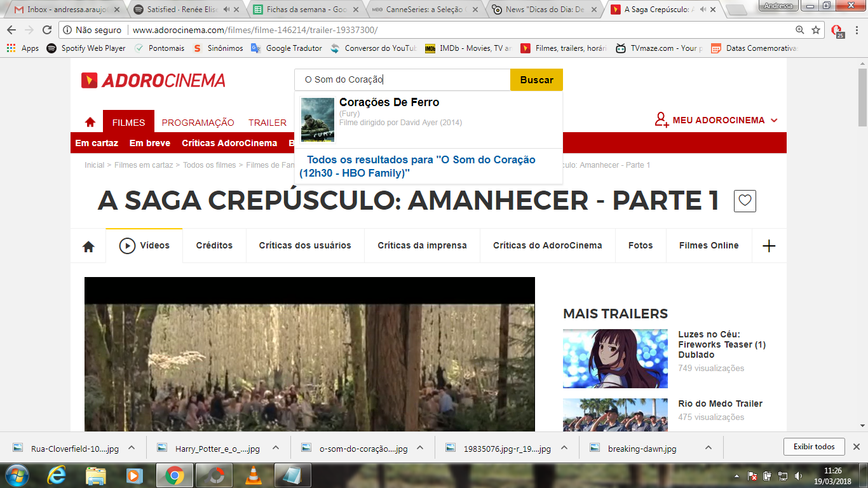The height and width of the screenshot is (488, 868).
Task: Bookmark the page with the star icon
Action: pyautogui.click(x=816, y=30)
